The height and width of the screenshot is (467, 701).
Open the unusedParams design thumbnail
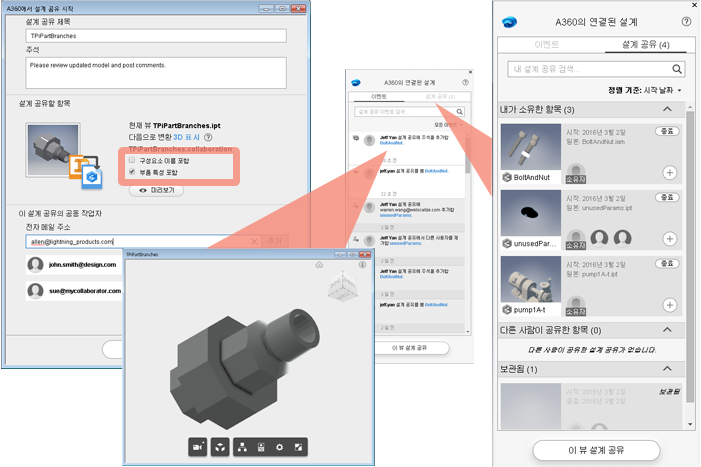coord(531,213)
